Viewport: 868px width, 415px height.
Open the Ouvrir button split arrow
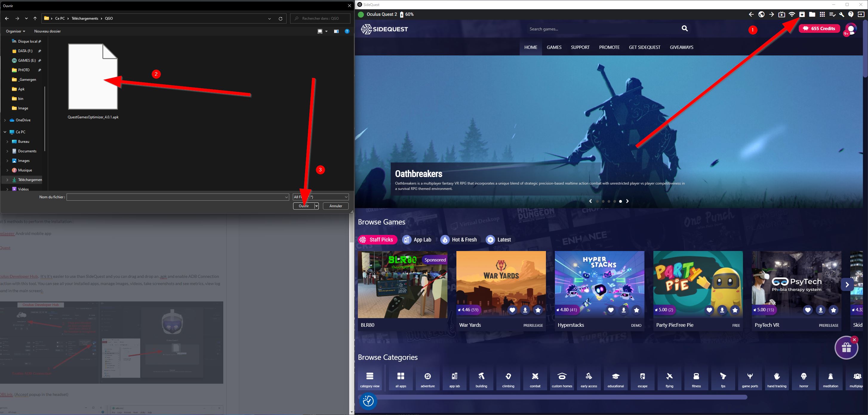(316, 206)
